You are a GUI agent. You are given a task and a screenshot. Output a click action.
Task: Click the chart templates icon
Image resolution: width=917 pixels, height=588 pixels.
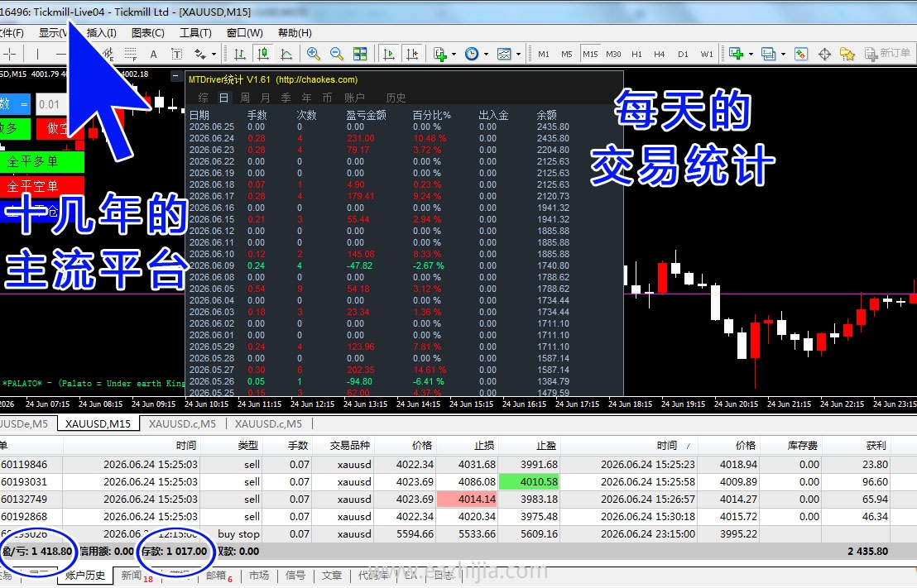point(504,55)
